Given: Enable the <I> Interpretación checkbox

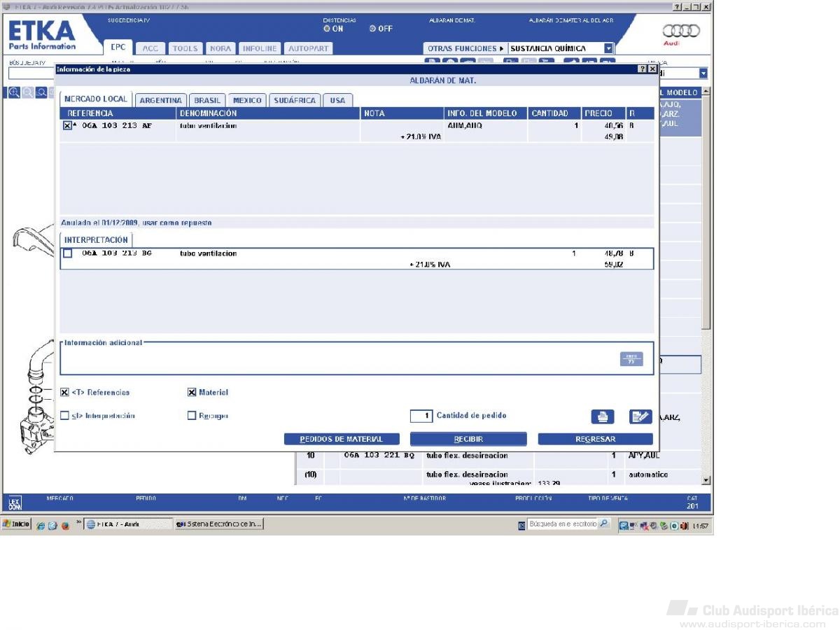Looking at the screenshot, I should point(64,416).
